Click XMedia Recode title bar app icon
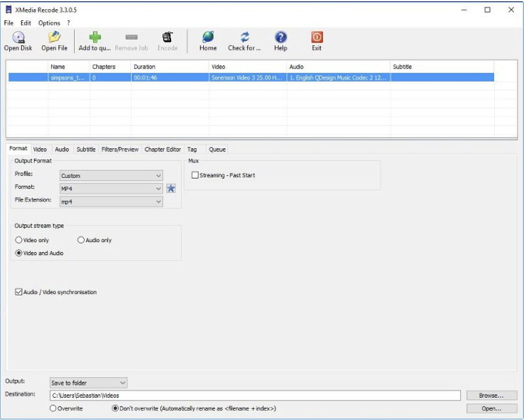Viewport: 525px width, 420px height. 9,10
